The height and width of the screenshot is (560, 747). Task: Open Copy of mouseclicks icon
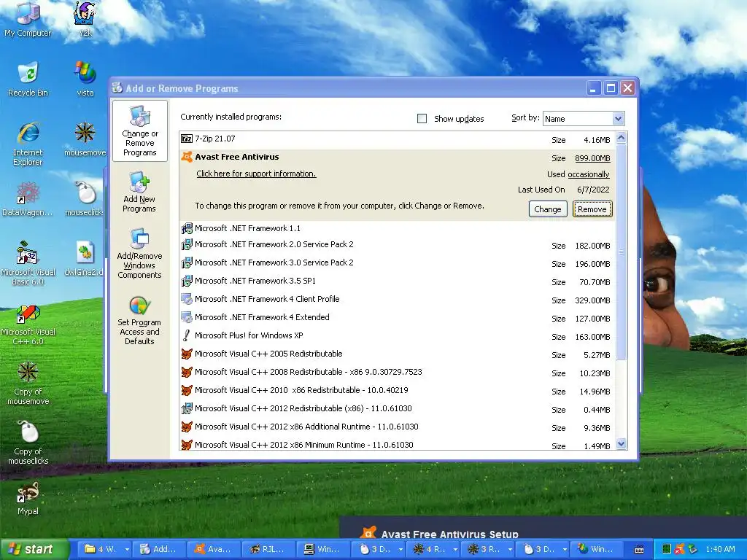[x=28, y=443]
